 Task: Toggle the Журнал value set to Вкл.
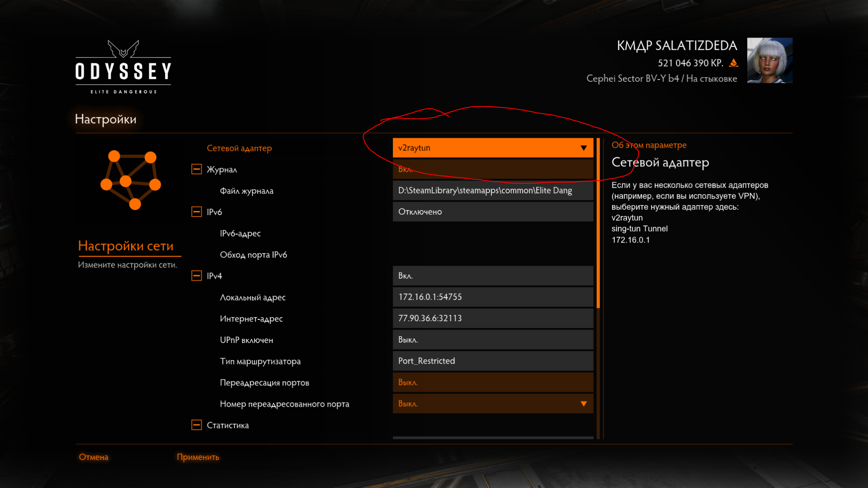point(493,169)
